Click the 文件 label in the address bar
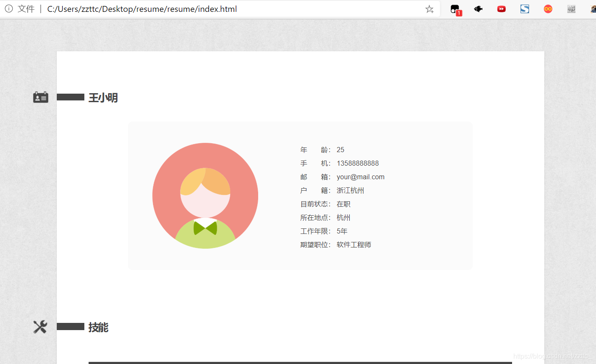This screenshot has height=364, width=596. tap(26, 8)
